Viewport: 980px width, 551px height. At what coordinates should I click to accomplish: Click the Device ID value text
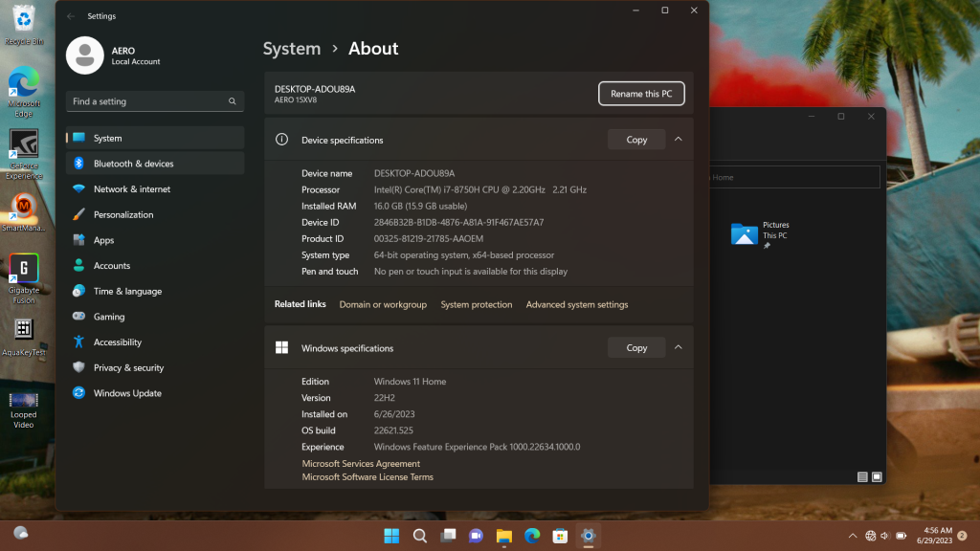(458, 222)
